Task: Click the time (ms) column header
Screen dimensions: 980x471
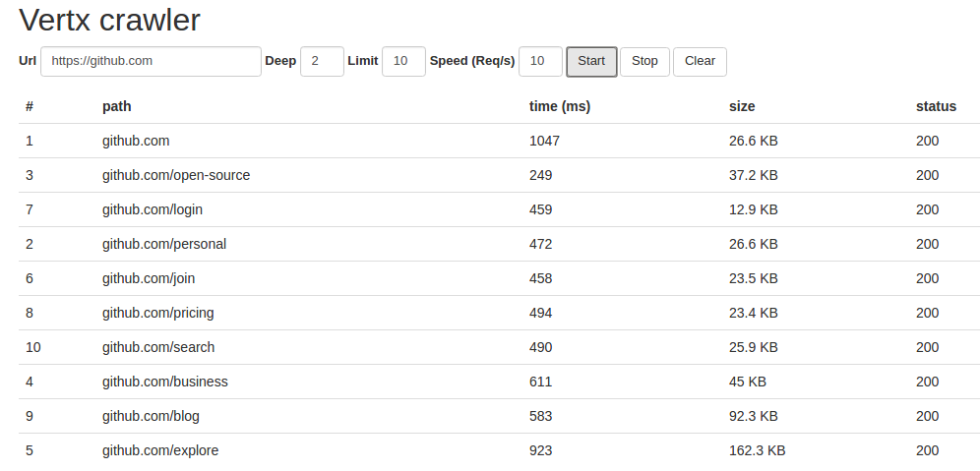Action: pyautogui.click(x=560, y=106)
